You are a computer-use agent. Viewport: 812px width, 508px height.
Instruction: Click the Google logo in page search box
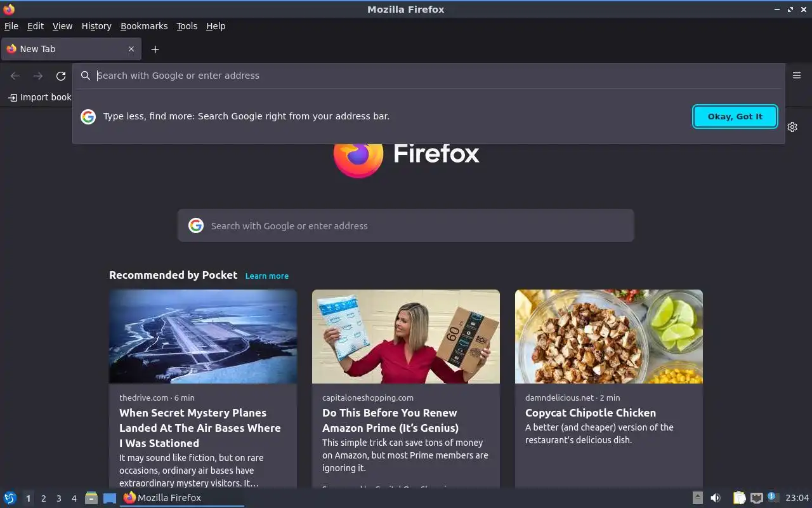196,225
